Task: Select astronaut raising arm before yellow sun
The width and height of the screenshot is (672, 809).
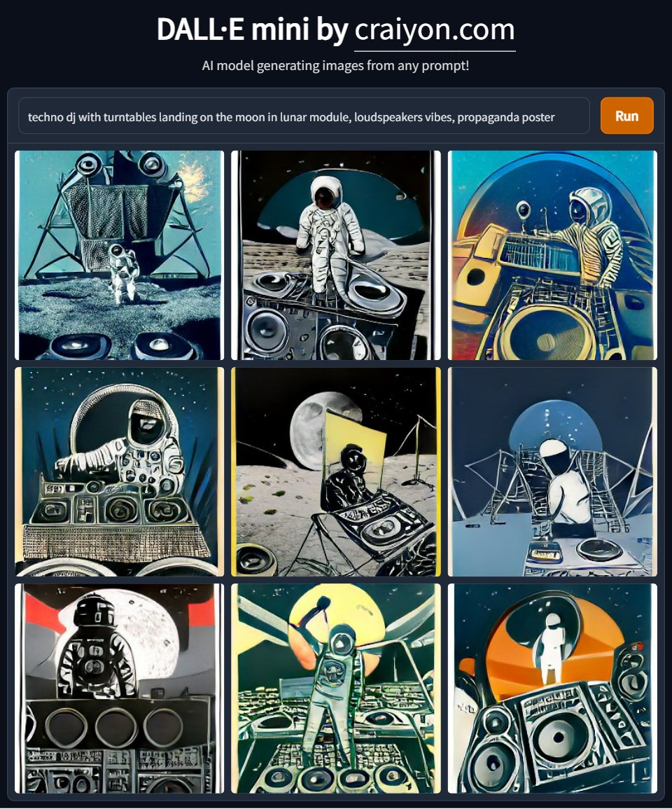Action: [336, 689]
